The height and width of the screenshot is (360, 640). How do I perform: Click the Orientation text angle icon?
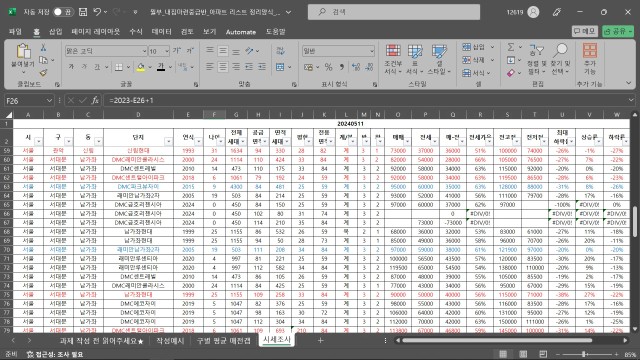(x=249, y=51)
